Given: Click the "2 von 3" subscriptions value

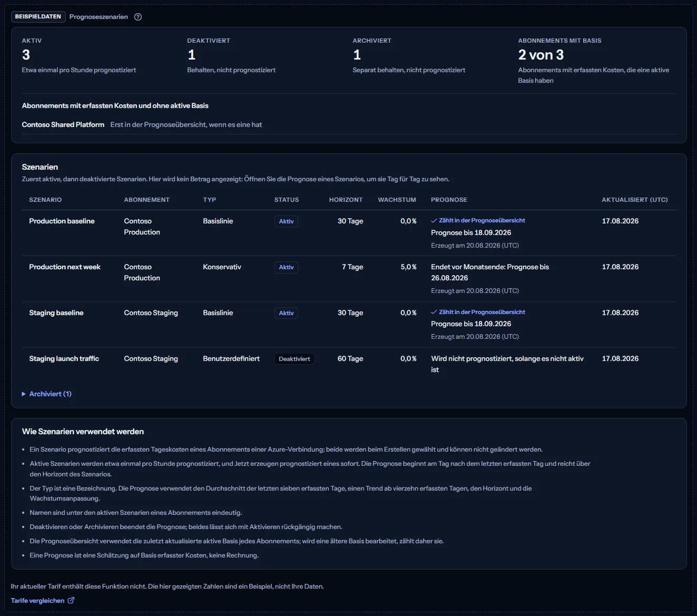Looking at the screenshot, I should click(x=541, y=55).
